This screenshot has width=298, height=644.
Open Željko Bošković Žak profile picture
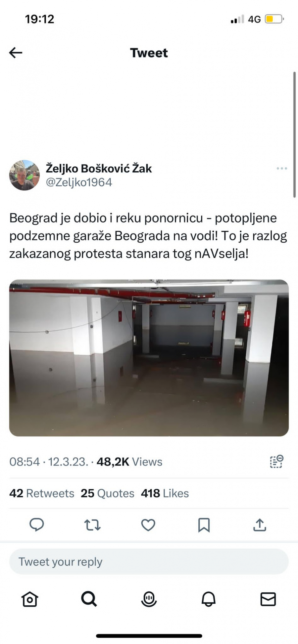point(24,175)
